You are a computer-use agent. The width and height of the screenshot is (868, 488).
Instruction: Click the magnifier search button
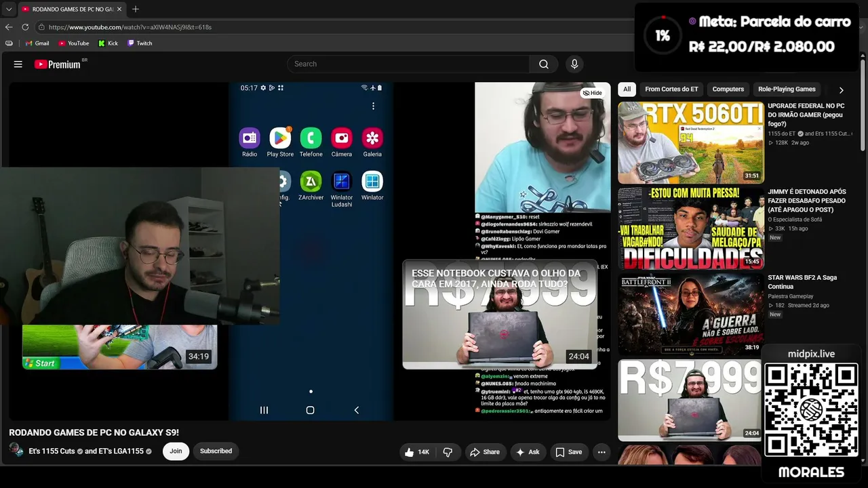544,64
